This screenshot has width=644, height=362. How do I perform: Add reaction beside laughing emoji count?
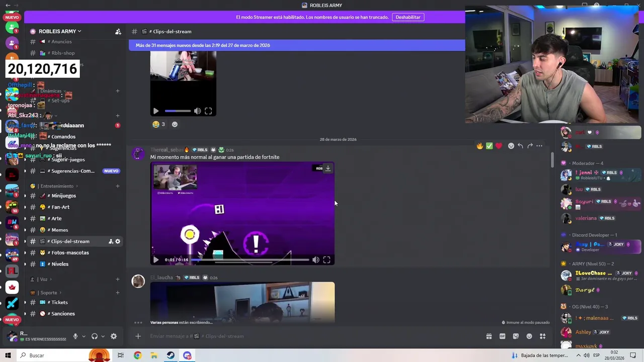pos(175,124)
